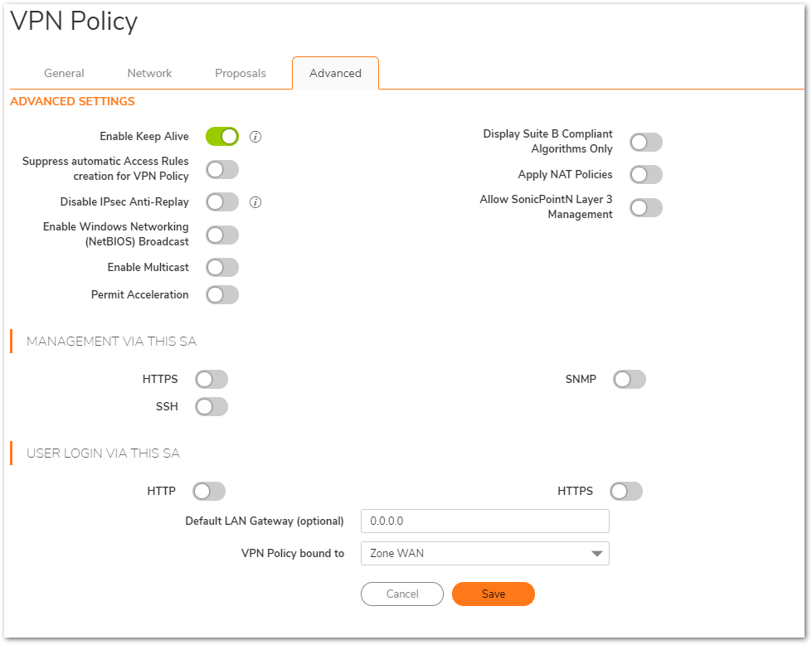Turn on SNMP management toggle
The height and width of the screenshot is (645, 812).
point(630,380)
